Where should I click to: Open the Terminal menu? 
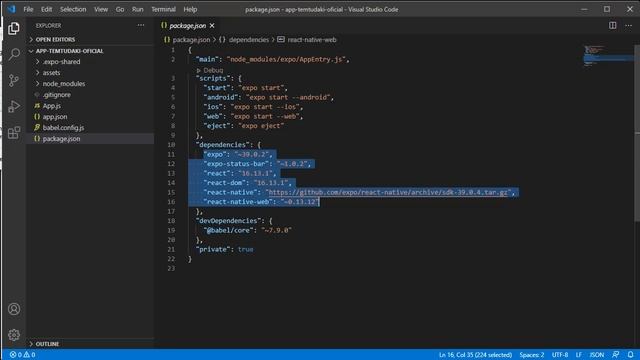coord(163,9)
